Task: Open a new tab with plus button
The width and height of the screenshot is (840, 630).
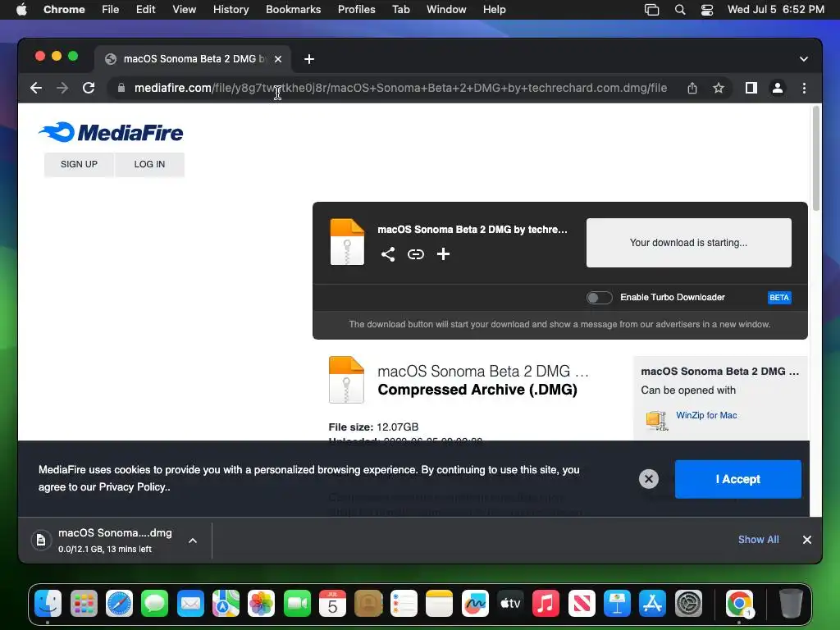Action: tap(309, 59)
